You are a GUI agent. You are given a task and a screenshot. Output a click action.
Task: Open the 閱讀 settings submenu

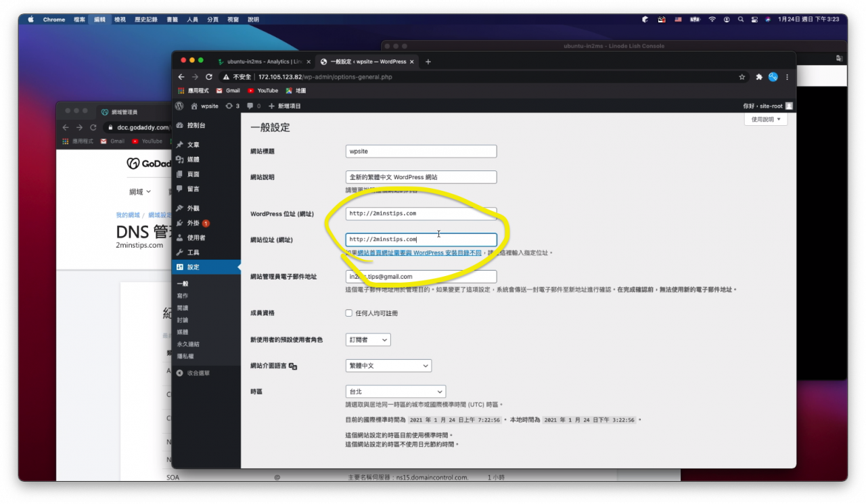click(183, 308)
